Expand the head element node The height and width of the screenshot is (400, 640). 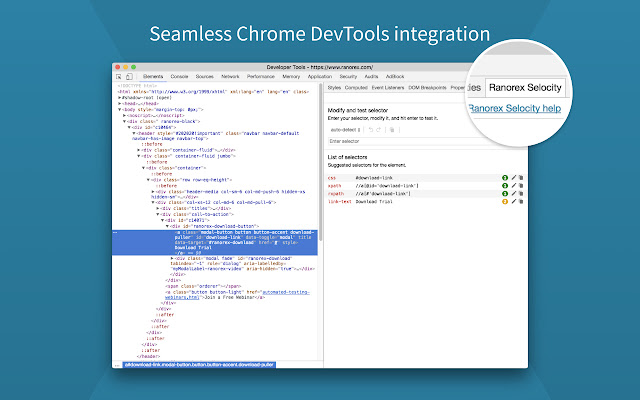(120, 102)
